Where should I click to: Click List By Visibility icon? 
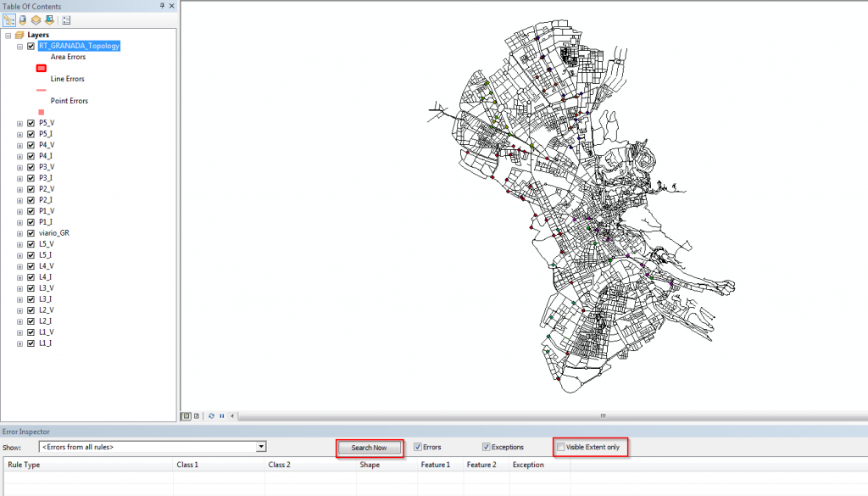(36, 20)
